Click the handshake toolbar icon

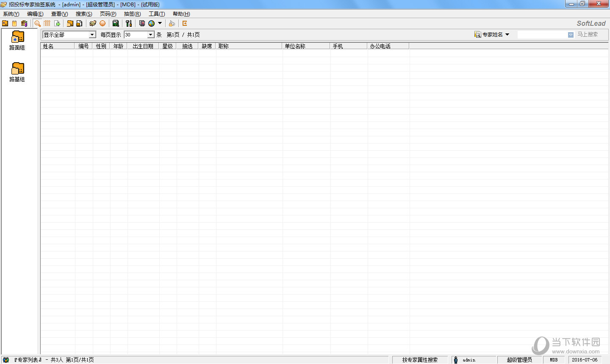[x=93, y=23]
